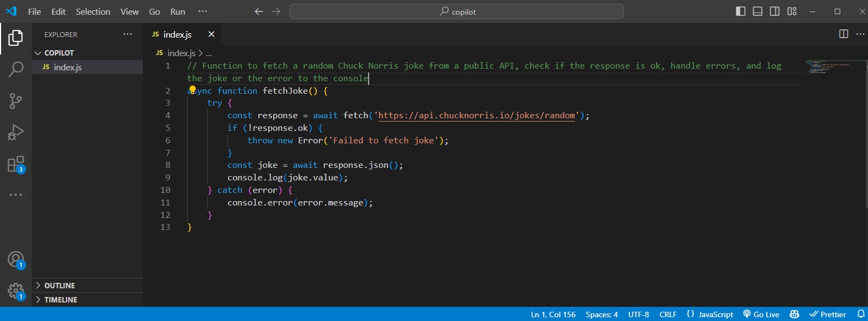Click the lightbulb code action icon

click(192, 90)
